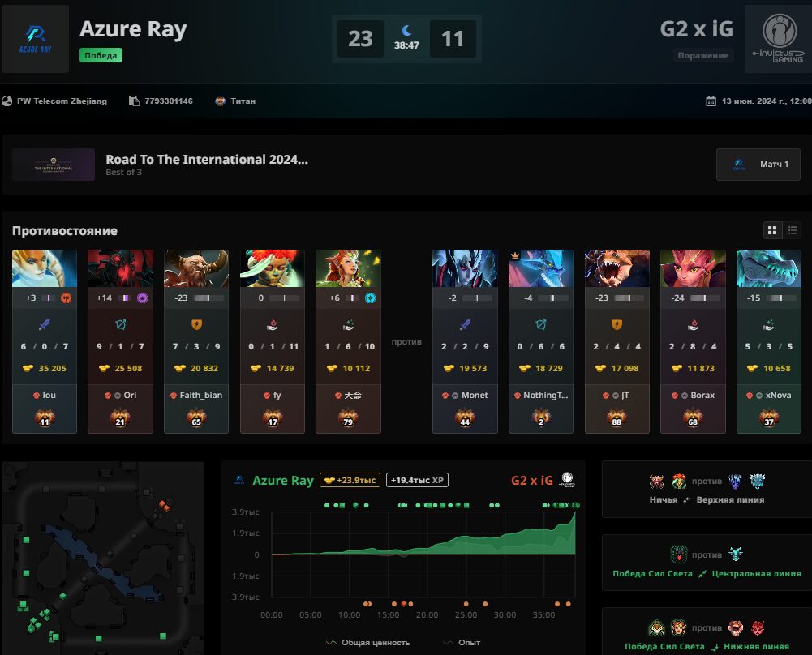This screenshot has height=655, width=812.
Task: Click lou's hero portrait
Action: point(45,268)
